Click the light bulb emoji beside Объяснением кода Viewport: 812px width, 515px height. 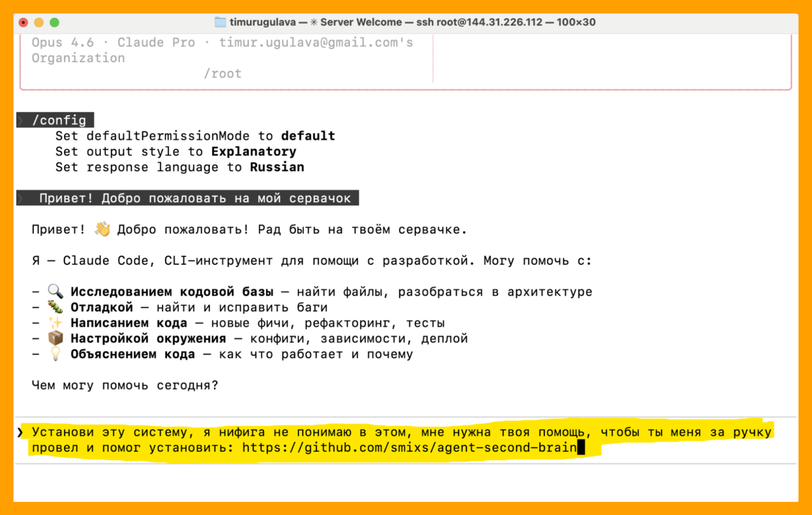[x=55, y=354]
